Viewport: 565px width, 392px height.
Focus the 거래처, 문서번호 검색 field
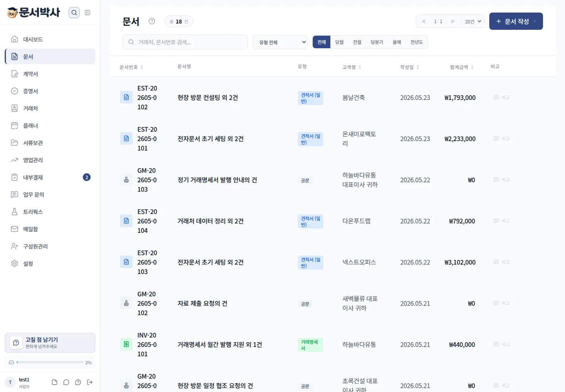point(185,42)
